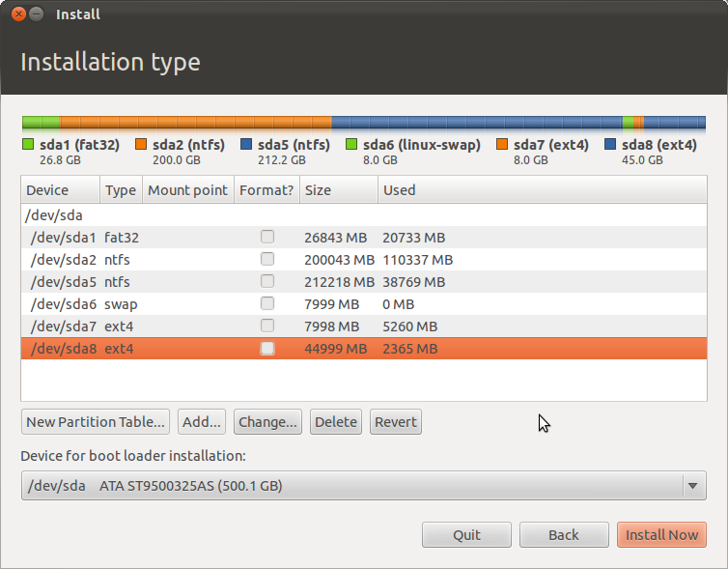Click the sda6 linux-swap legend swatch
The height and width of the screenshot is (569, 728).
click(351, 145)
